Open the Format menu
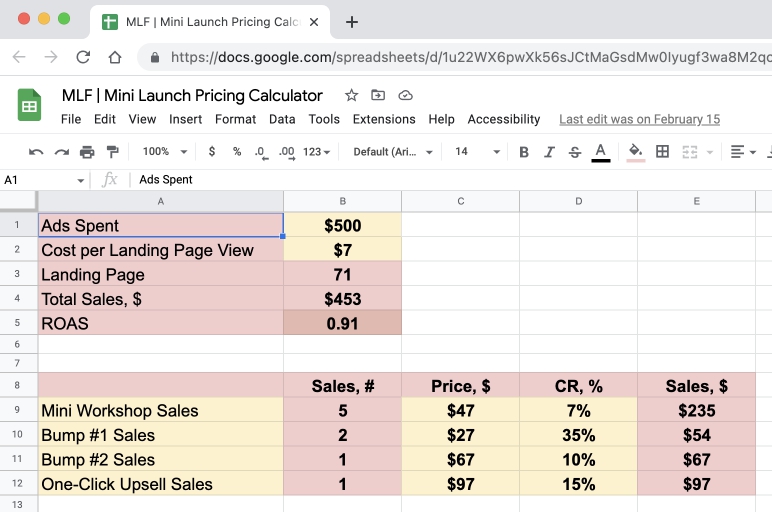This screenshot has height=512, width=772. point(235,119)
